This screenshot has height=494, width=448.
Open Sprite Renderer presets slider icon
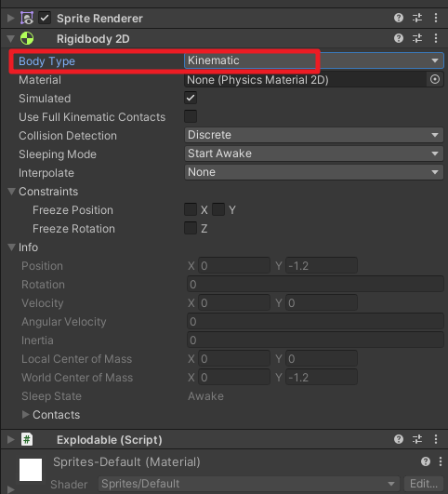(x=417, y=18)
